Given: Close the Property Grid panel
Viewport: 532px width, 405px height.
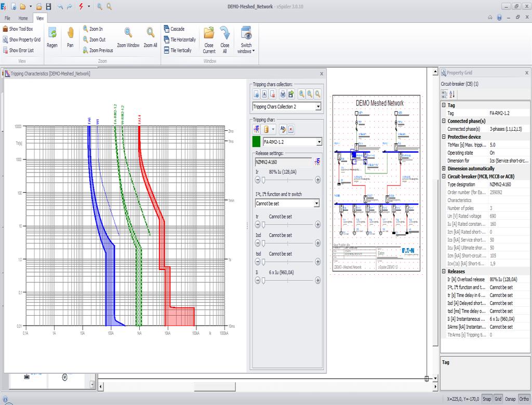Looking at the screenshot, I should click(527, 73).
